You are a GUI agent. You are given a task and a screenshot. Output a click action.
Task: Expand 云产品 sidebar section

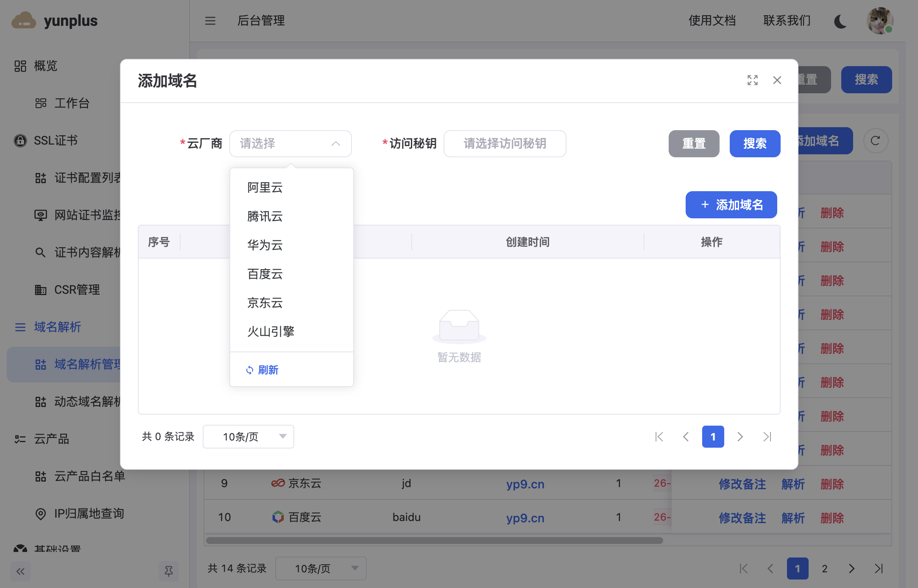(x=51, y=439)
